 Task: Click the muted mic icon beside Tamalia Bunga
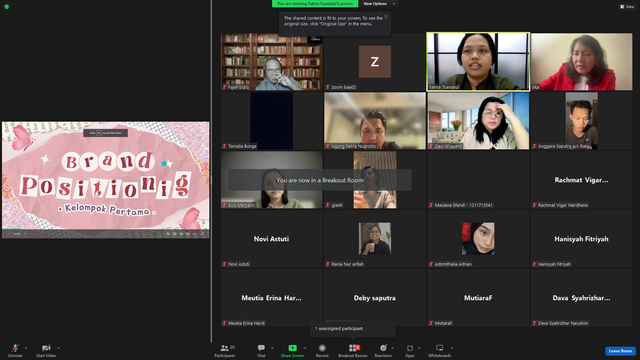pyautogui.click(x=224, y=146)
